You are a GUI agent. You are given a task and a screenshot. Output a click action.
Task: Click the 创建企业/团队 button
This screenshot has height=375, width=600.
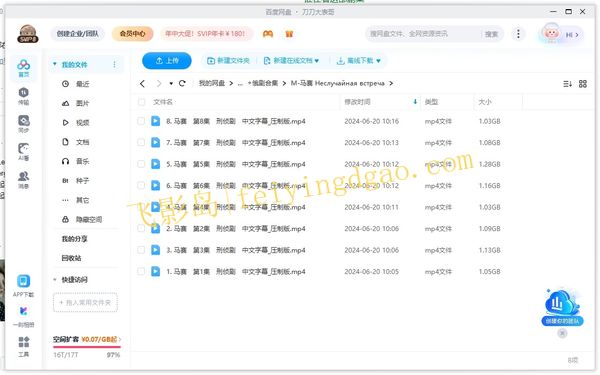[78, 34]
